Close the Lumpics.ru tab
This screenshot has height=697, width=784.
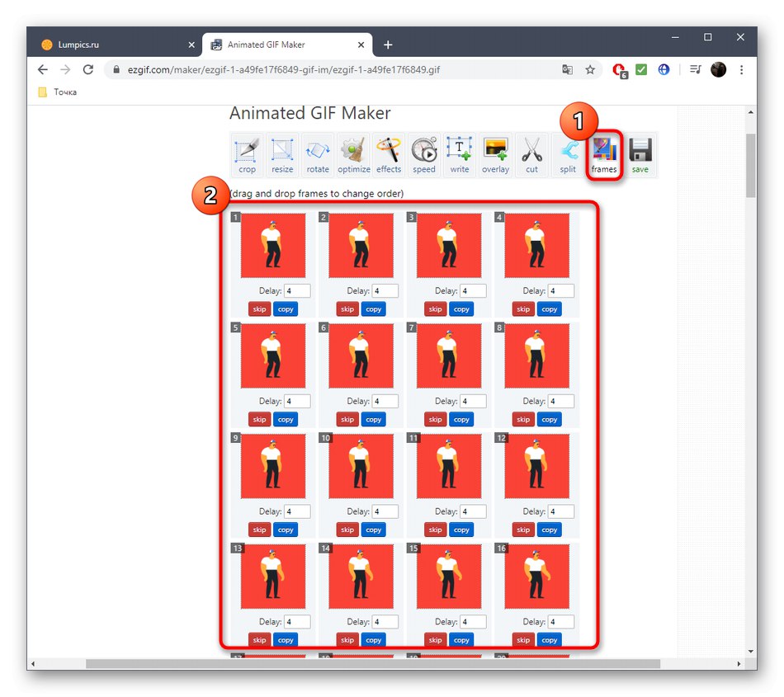click(x=191, y=45)
